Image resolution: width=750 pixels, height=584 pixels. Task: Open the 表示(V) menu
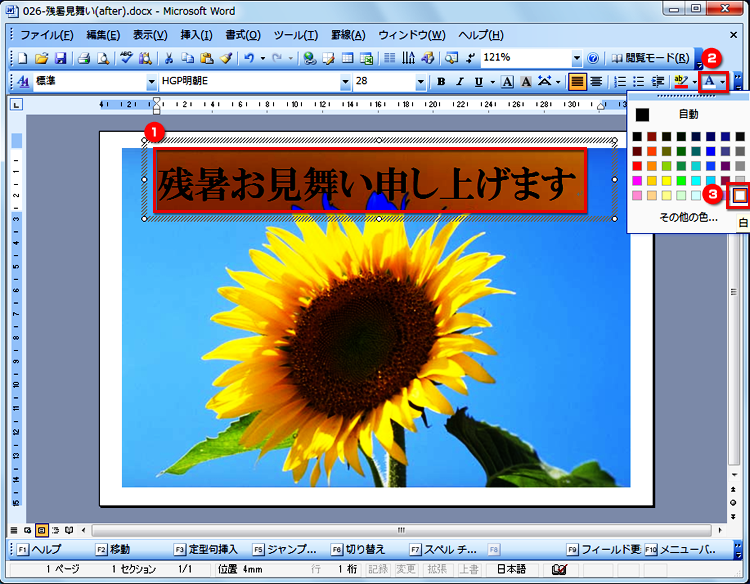tap(150, 35)
